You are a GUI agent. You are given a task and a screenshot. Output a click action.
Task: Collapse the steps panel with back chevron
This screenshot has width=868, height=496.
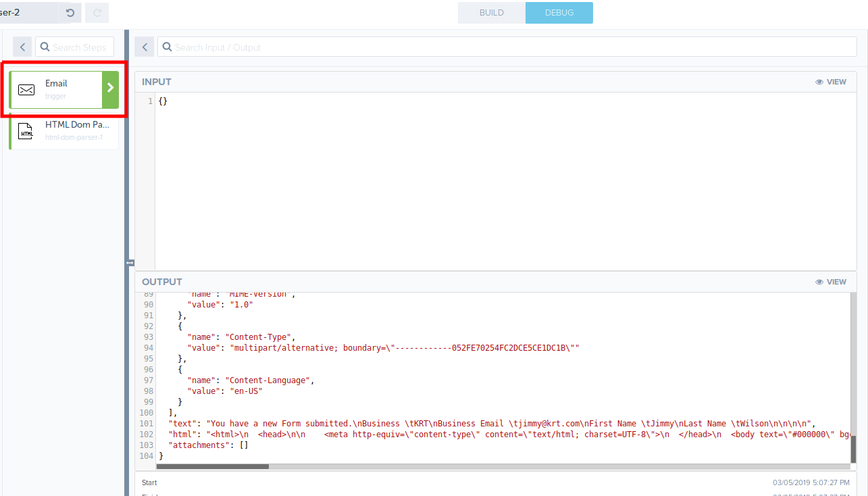tap(22, 47)
